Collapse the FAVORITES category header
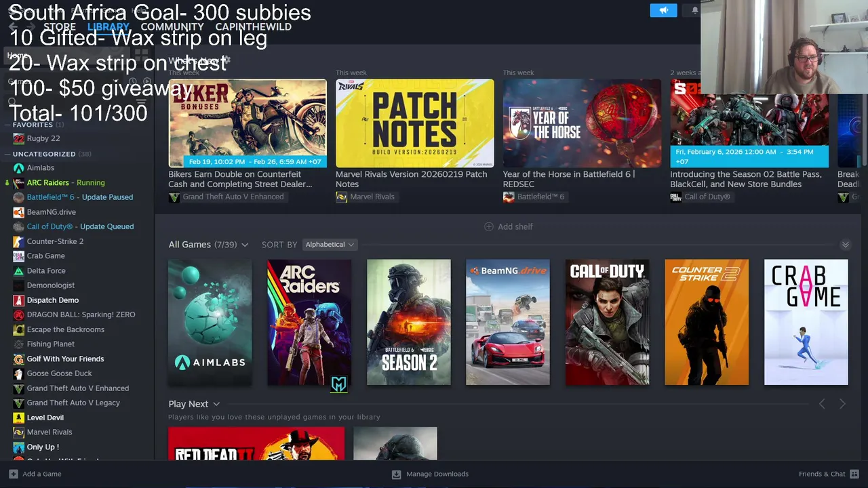Image resolution: width=868 pixels, height=488 pixels. [34, 125]
